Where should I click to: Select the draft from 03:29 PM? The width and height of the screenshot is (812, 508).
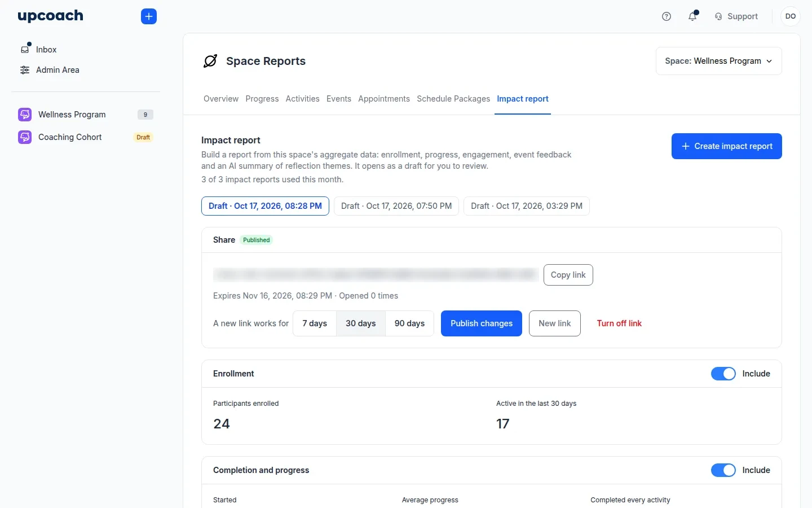(x=527, y=206)
